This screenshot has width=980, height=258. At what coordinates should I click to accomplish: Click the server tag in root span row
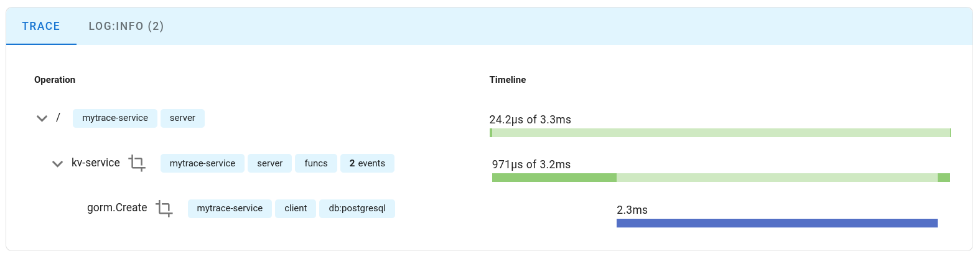coord(182,118)
